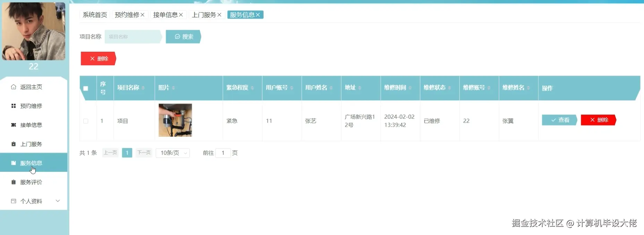
Task: Sort by 用户姓名 column
Action: pos(331,88)
